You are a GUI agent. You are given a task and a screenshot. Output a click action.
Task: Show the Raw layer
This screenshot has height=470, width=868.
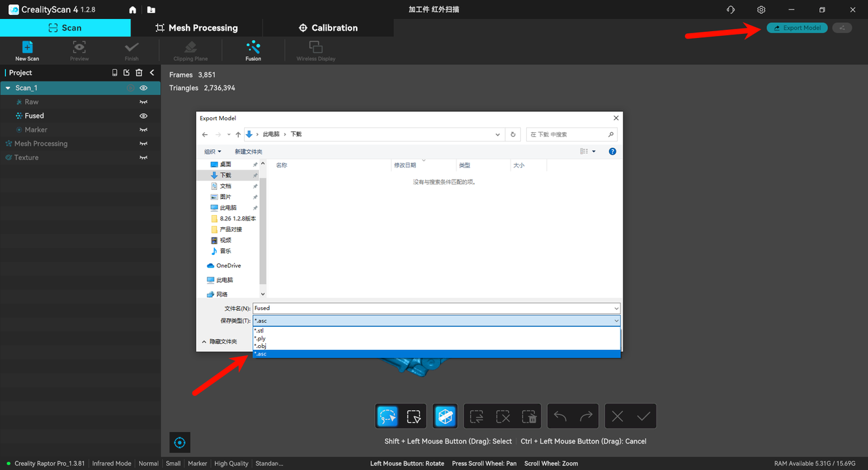tap(144, 102)
